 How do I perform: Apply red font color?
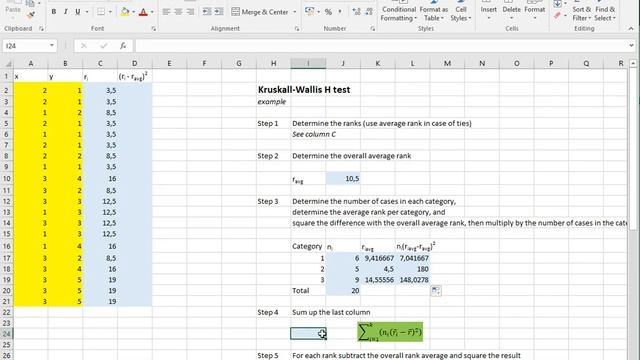[143, 12]
